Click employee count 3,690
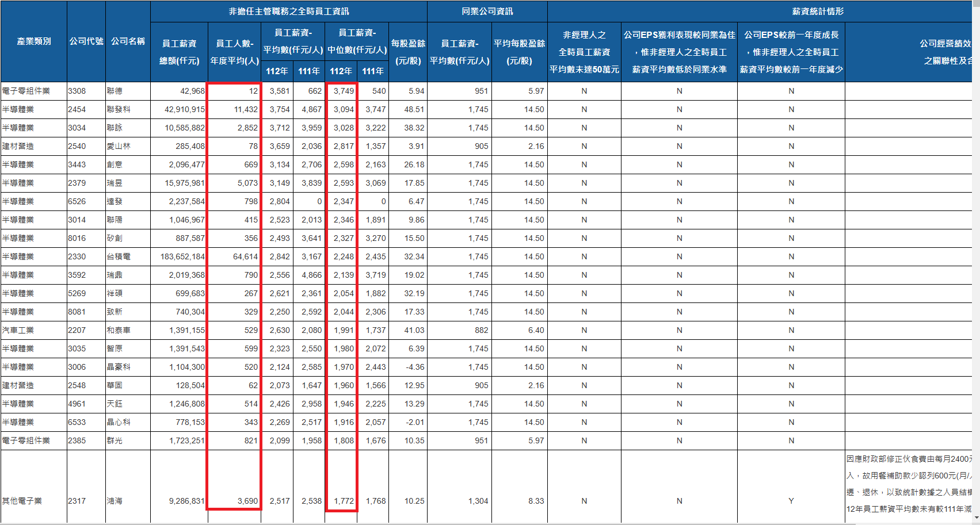980x525 pixels. (248, 501)
